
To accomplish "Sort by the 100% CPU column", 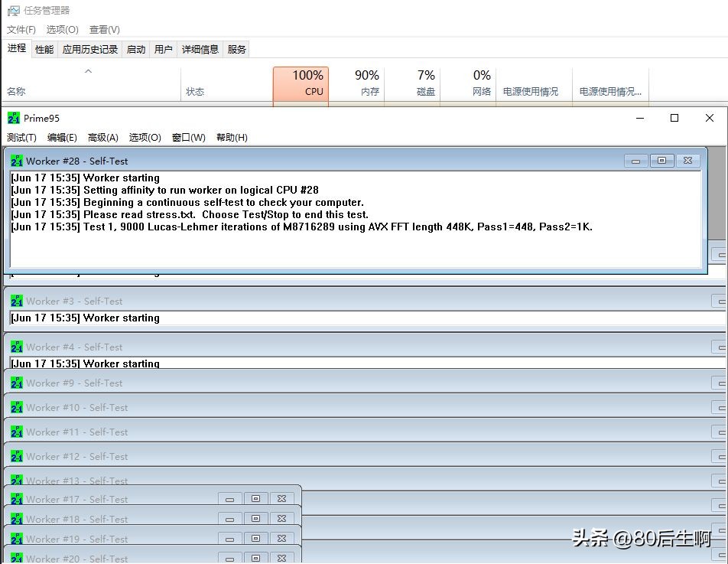I will [301, 83].
